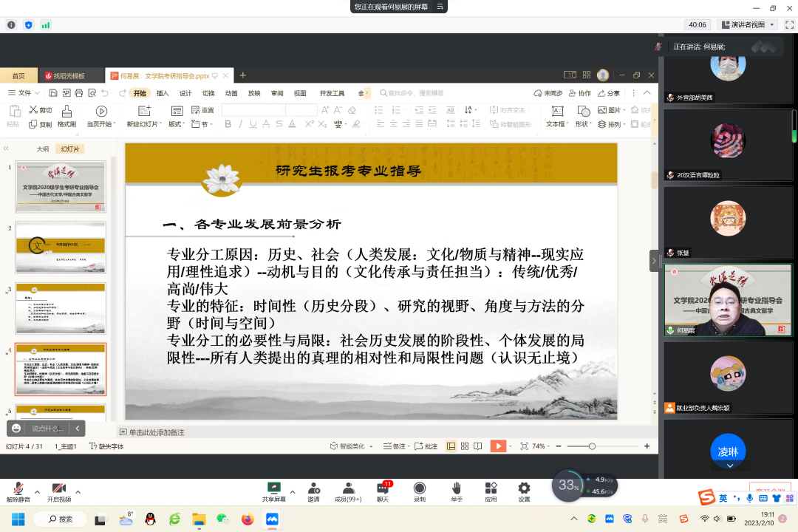This screenshot has width=798, height=532.
Task: Unmute microphone in meeting toolbar
Action: click(x=18, y=492)
